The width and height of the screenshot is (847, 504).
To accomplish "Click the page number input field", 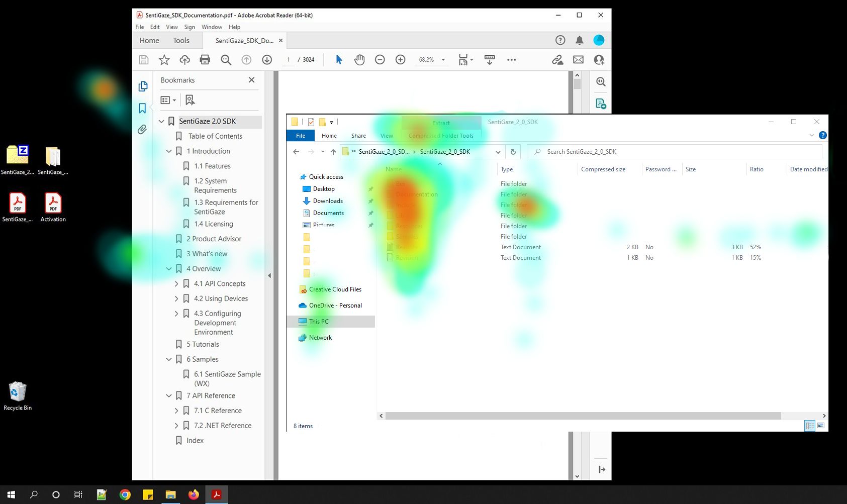I will point(289,60).
